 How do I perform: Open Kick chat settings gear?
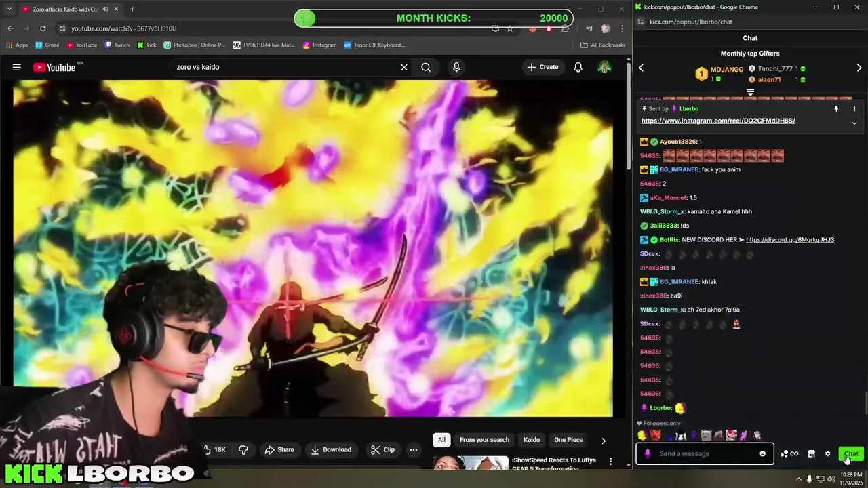coord(827,453)
